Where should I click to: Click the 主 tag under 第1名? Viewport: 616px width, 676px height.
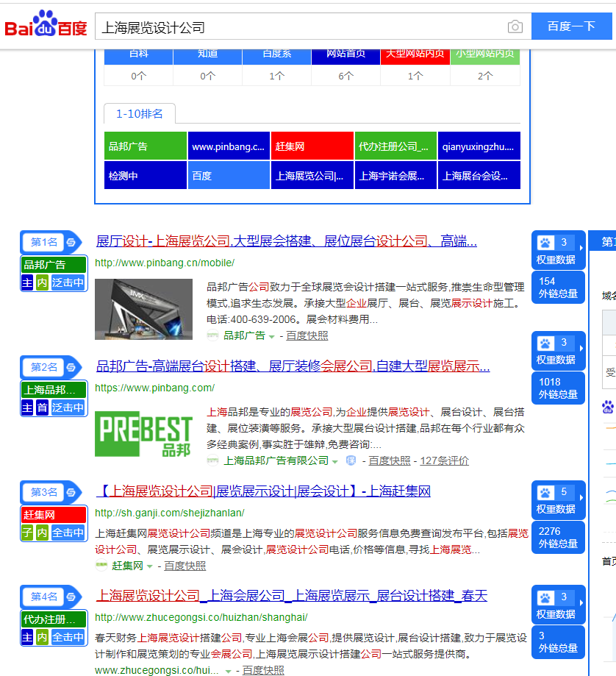click(27, 282)
